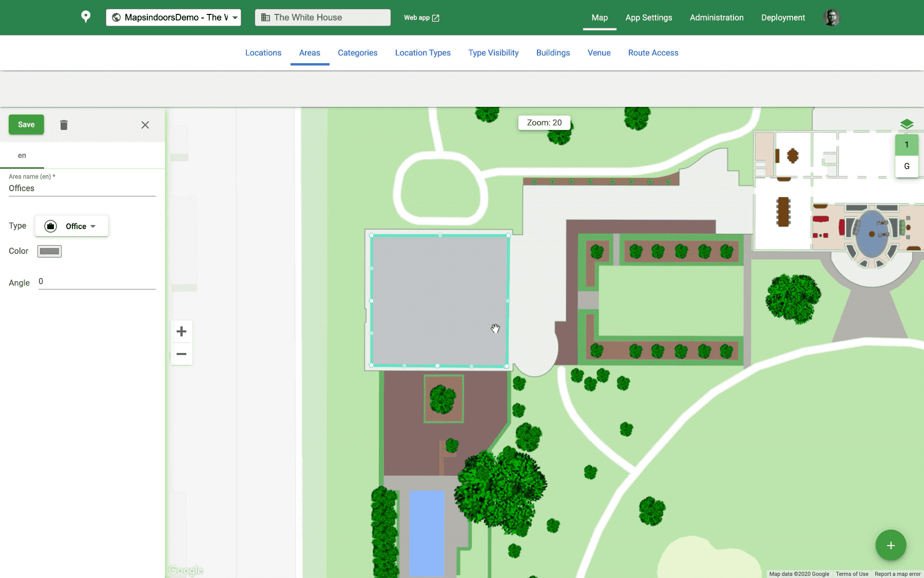Screen dimensions: 924x578
Task: Click the Angle input field
Action: coord(97,282)
